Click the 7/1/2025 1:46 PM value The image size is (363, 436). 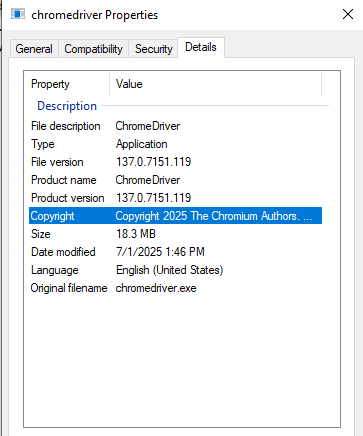pos(160,252)
